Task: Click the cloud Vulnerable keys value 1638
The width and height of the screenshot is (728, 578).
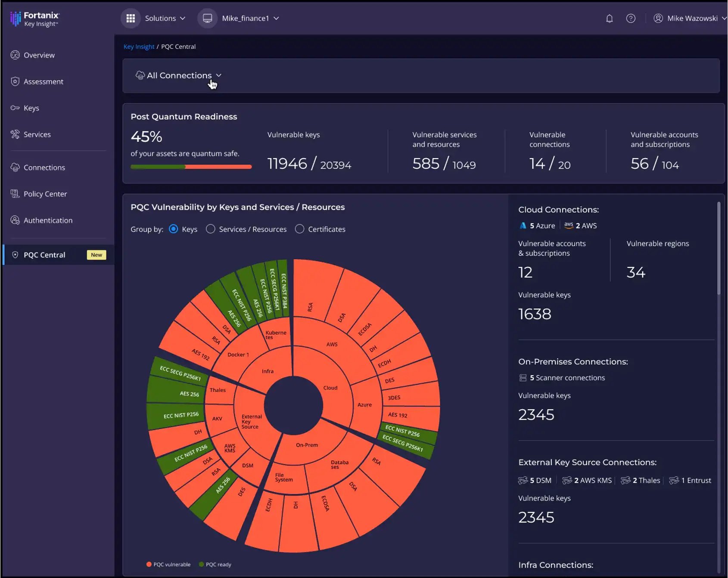Action: [535, 314]
